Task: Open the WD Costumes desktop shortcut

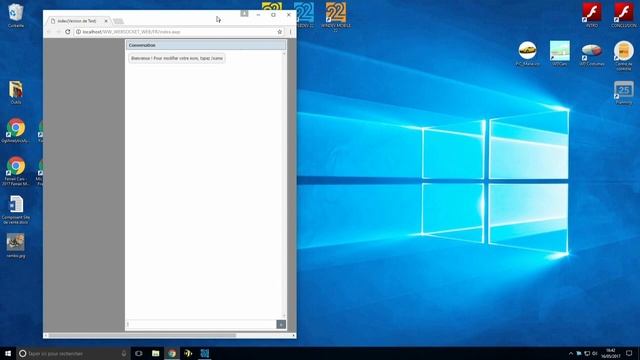Action: click(x=592, y=55)
